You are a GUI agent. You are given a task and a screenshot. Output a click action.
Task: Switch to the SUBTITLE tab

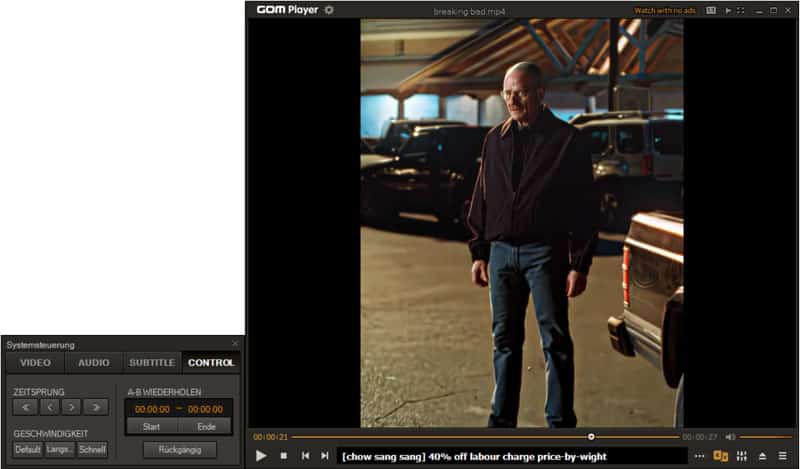(152, 362)
